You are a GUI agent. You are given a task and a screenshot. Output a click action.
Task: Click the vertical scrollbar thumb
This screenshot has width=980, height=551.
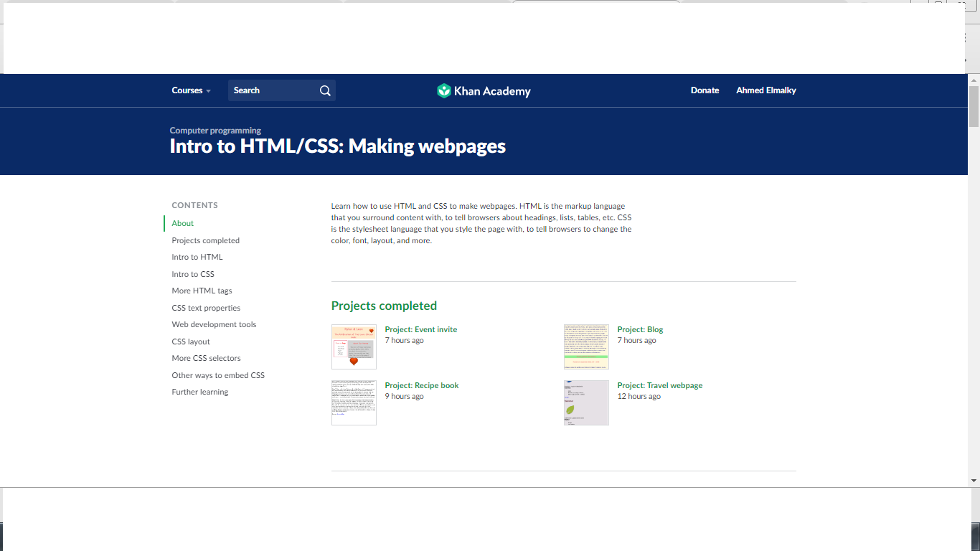pos(974,106)
